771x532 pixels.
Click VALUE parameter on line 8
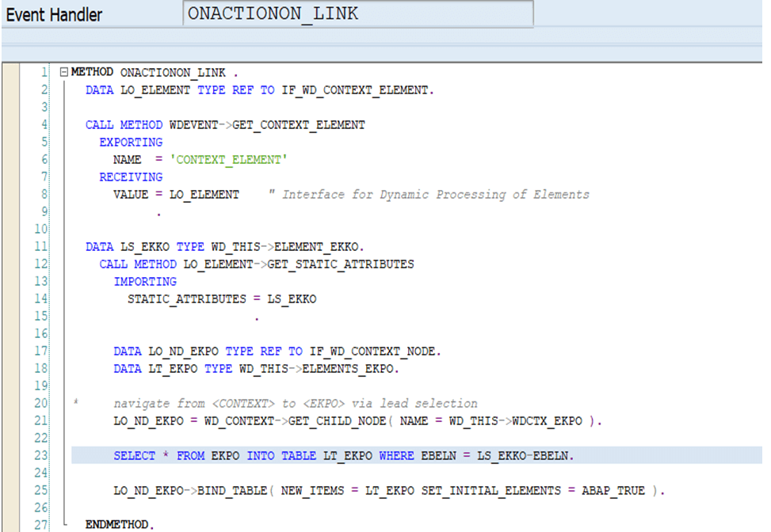pos(131,195)
